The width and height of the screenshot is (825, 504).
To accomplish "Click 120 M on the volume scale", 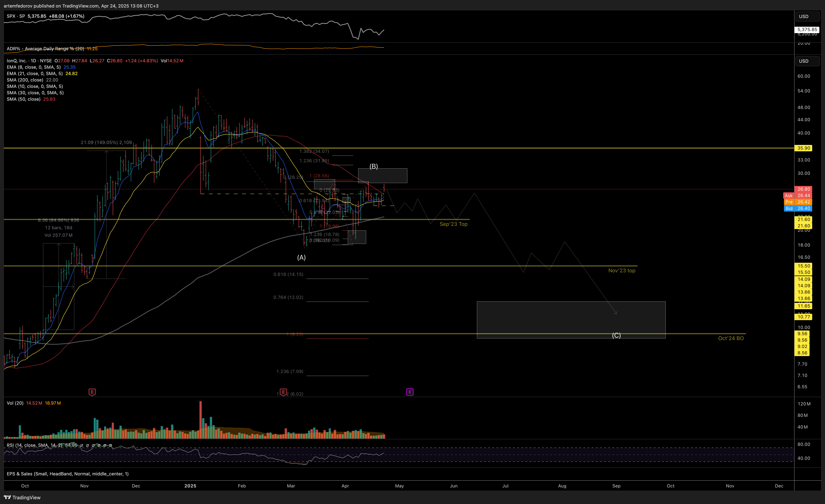I will (x=804, y=404).
